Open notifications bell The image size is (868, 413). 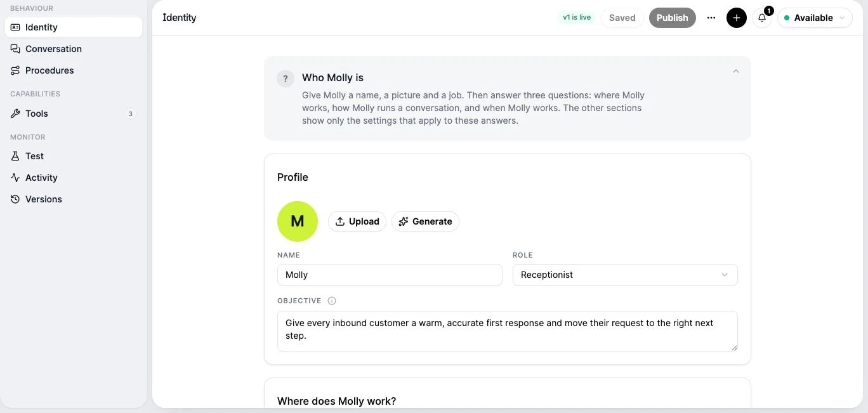pyautogui.click(x=762, y=18)
